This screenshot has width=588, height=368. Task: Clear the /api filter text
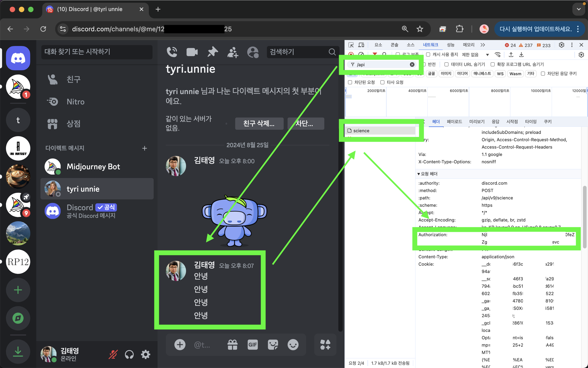(412, 64)
